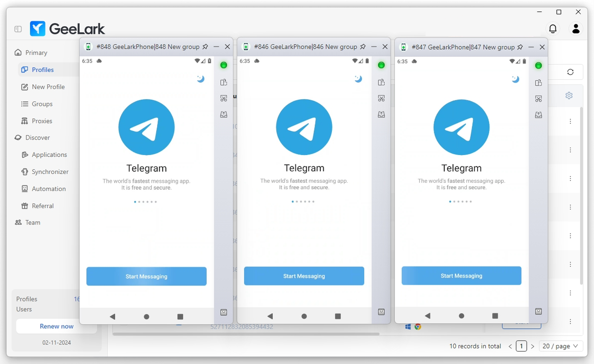594x364 pixels.
Task: Take screenshot in the #846 phone window
Action: [x=381, y=98]
